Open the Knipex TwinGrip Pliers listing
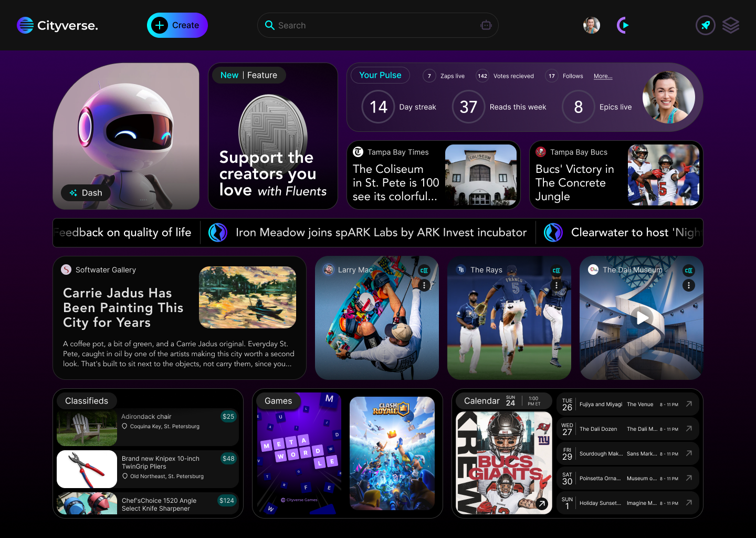The width and height of the screenshot is (756, 538). (148, 469)
